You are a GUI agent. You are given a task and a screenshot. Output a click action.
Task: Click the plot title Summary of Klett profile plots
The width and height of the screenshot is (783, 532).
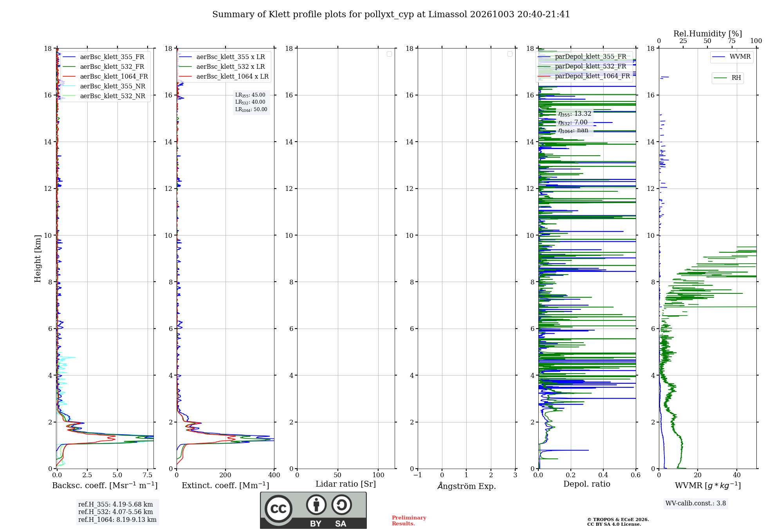pos(391,14)
